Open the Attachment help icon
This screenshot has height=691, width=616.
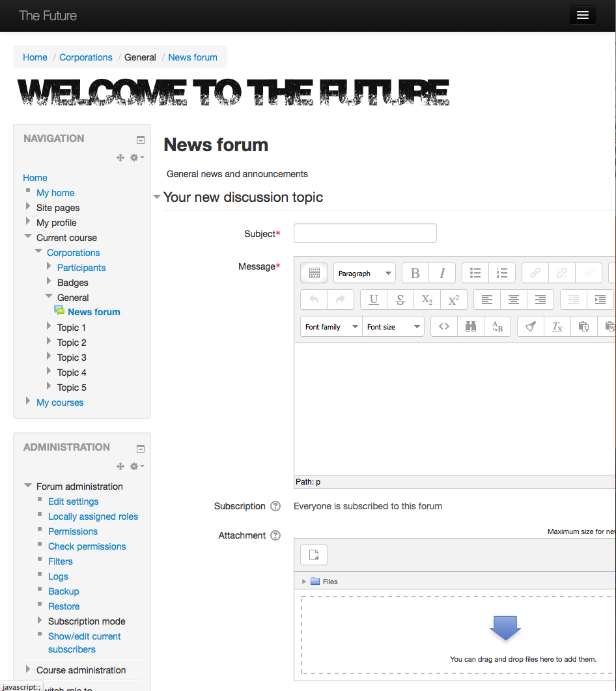click(x=275, y=535)
